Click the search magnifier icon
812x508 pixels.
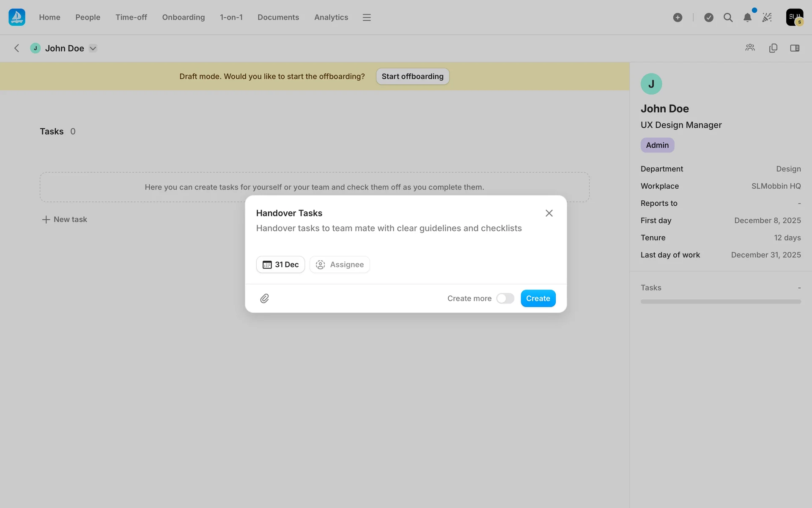728,17
